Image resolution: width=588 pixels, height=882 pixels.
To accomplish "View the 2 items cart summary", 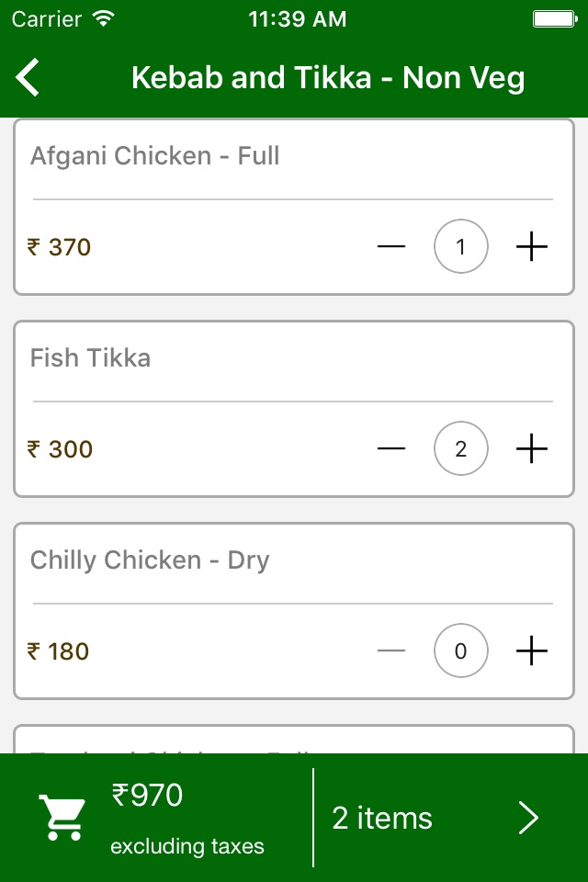I will (x=382, y=818).
